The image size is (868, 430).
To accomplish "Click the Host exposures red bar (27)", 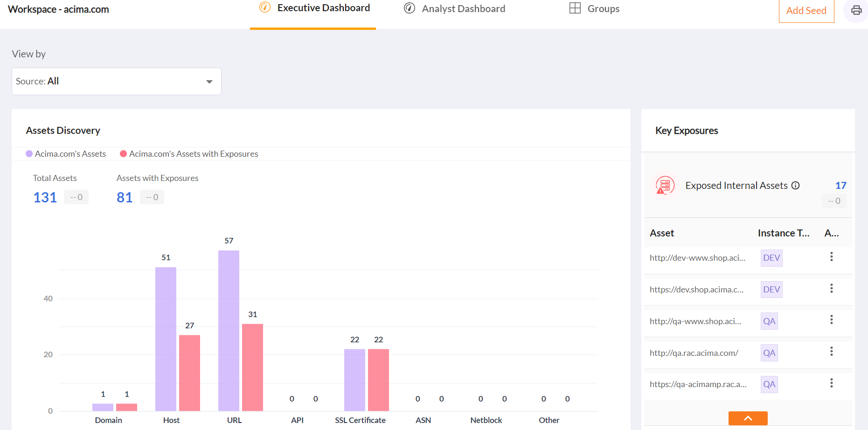I will [189, 373].
